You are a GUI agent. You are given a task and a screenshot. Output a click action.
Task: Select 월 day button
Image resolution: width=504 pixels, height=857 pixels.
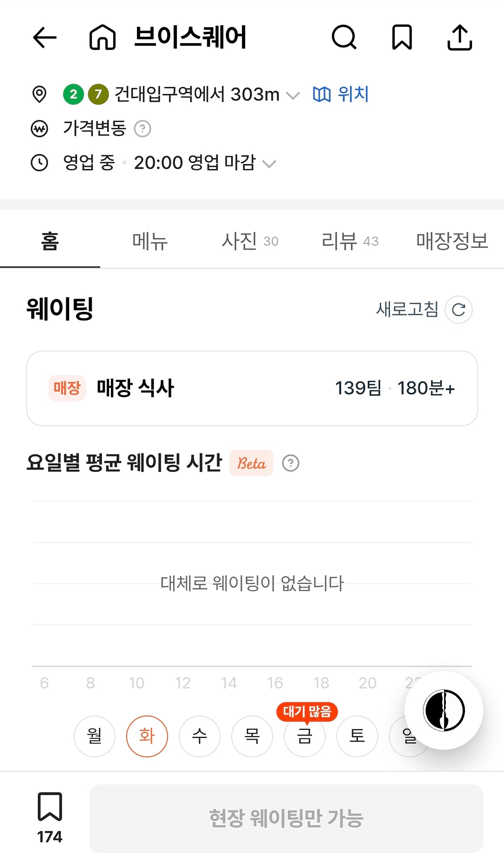94,736
